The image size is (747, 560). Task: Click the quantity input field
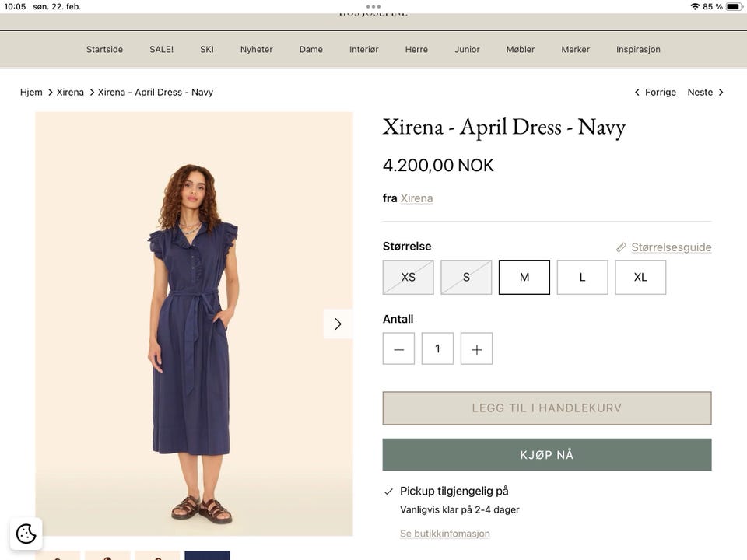tap(437, 348)
